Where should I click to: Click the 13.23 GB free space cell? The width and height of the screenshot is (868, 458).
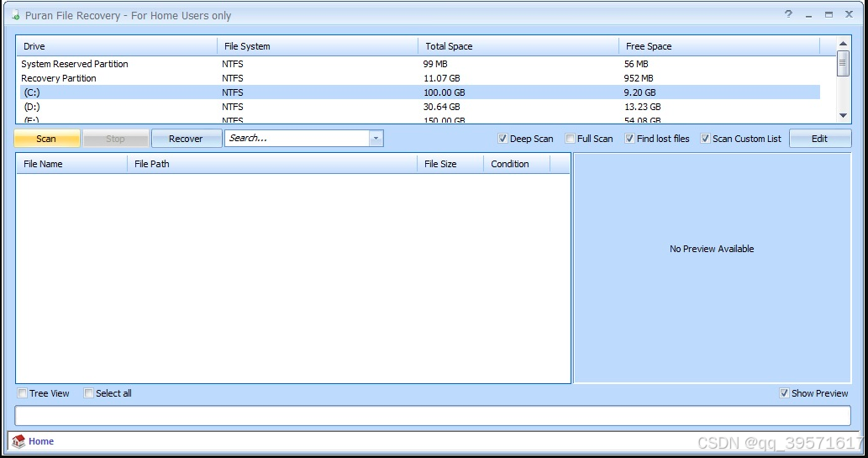[643, 107]
